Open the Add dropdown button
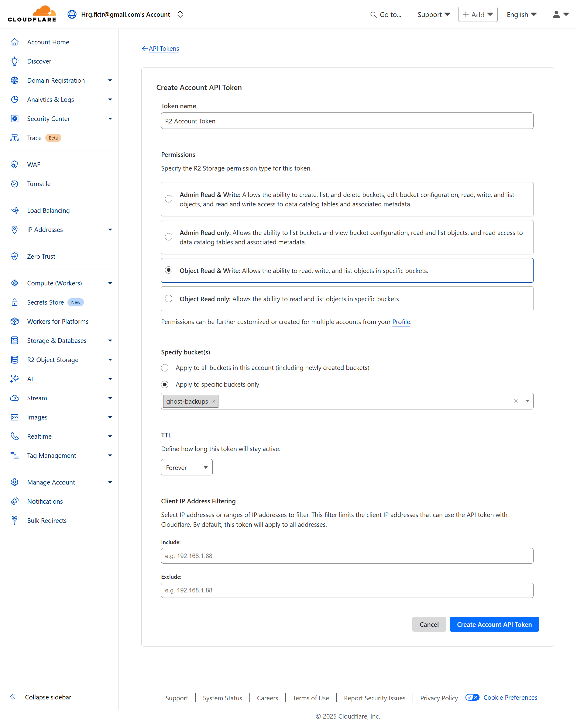This screenshot has width=577, height=728. (477, 15)
